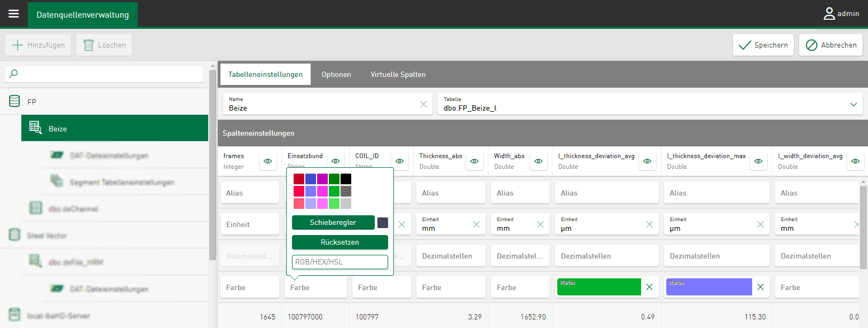Viewport: 868px width, 328px height.
Task: Remove purple color of l_thickness_deviation_max
Action: (x=760, y=287)
